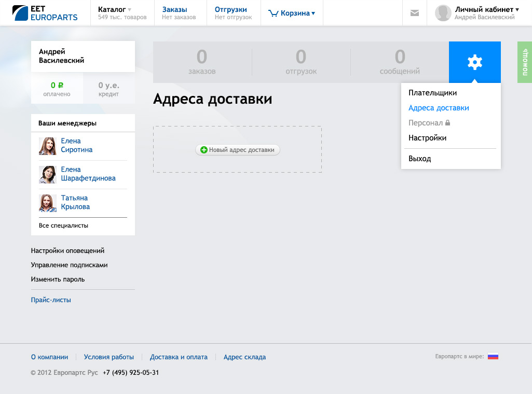Viewport: 532px width, 394px height.
Task: Expand the Каталог dropdown
Action: point(114,9)
